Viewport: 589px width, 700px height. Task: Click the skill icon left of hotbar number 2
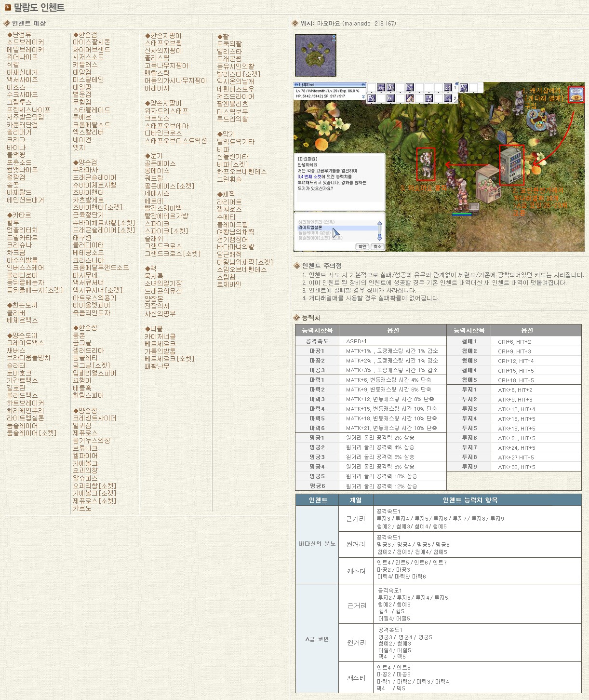[447, 98]
